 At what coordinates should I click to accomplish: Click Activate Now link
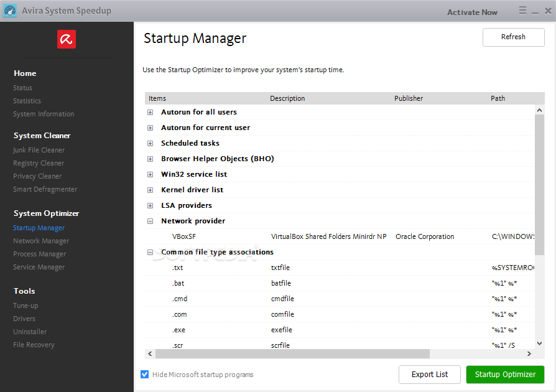tap(472, 12)
